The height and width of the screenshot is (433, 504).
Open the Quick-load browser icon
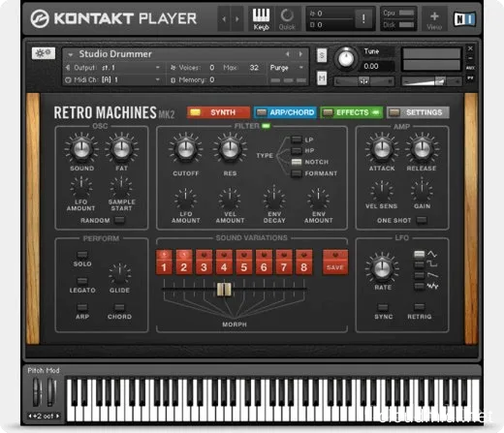[287, 19]
